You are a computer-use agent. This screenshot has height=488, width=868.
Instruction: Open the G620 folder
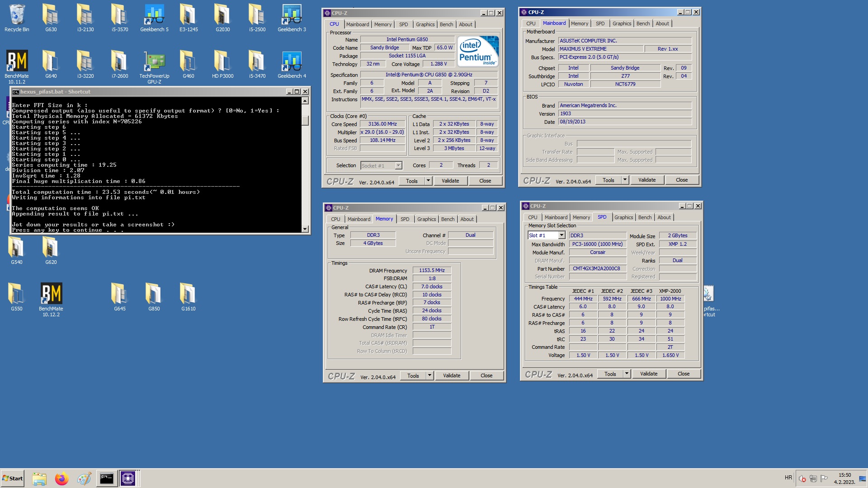coord(51,251)
